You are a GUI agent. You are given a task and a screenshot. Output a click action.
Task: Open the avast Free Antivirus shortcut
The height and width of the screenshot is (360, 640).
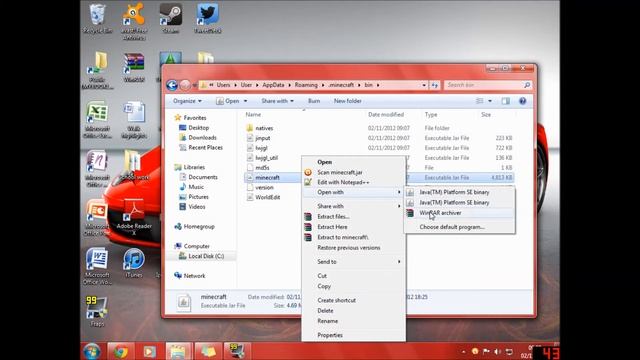click(134, 21)
